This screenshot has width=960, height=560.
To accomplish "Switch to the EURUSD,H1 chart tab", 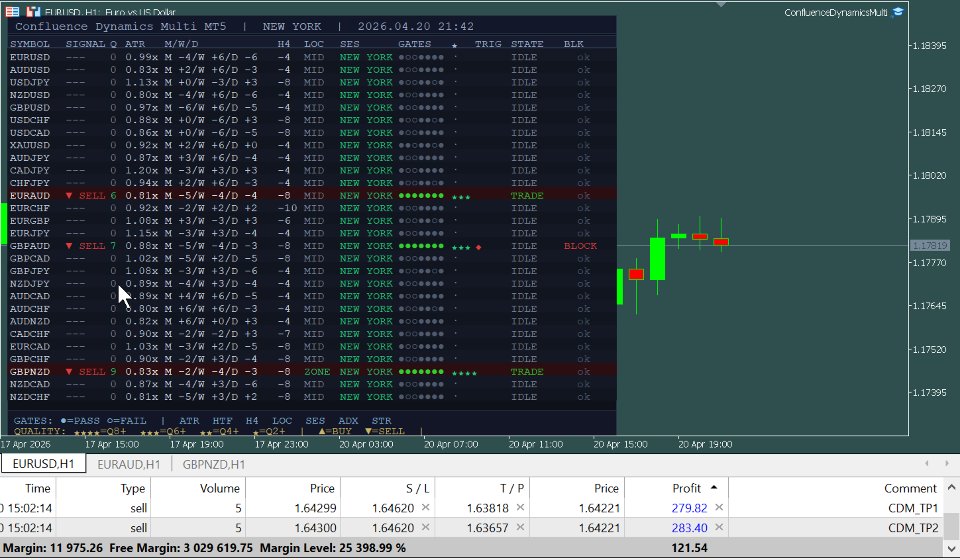I will 43,464.
